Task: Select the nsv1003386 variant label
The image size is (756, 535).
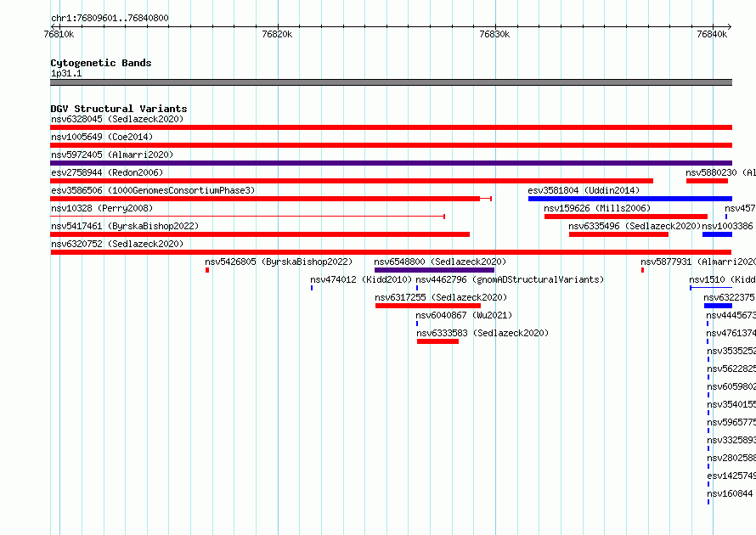Action: 728,226
